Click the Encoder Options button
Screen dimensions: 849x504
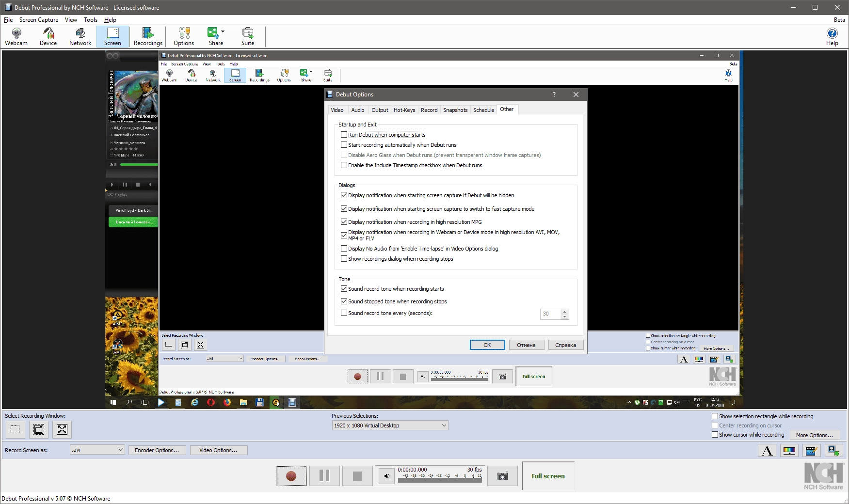[x=157, y=450]
